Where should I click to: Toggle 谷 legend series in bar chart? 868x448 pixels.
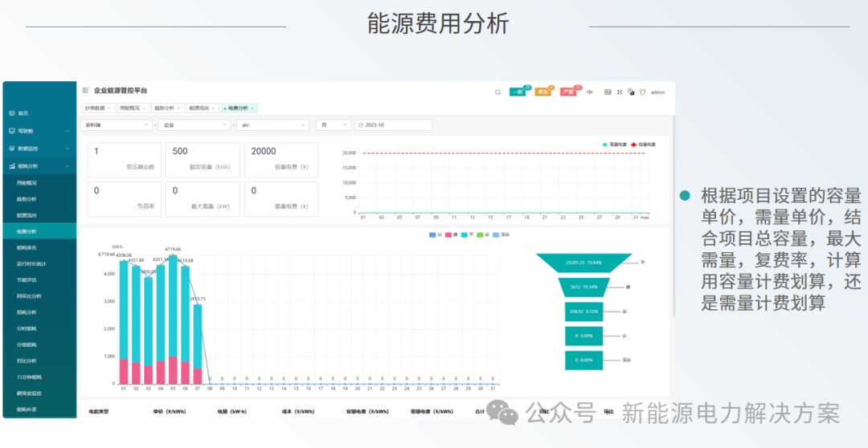coord(482,235)
